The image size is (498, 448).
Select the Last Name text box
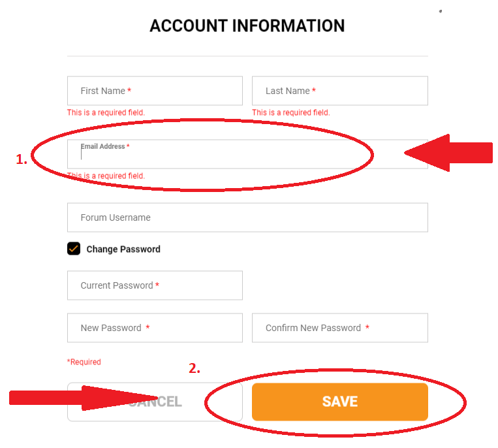click(340, 91)
